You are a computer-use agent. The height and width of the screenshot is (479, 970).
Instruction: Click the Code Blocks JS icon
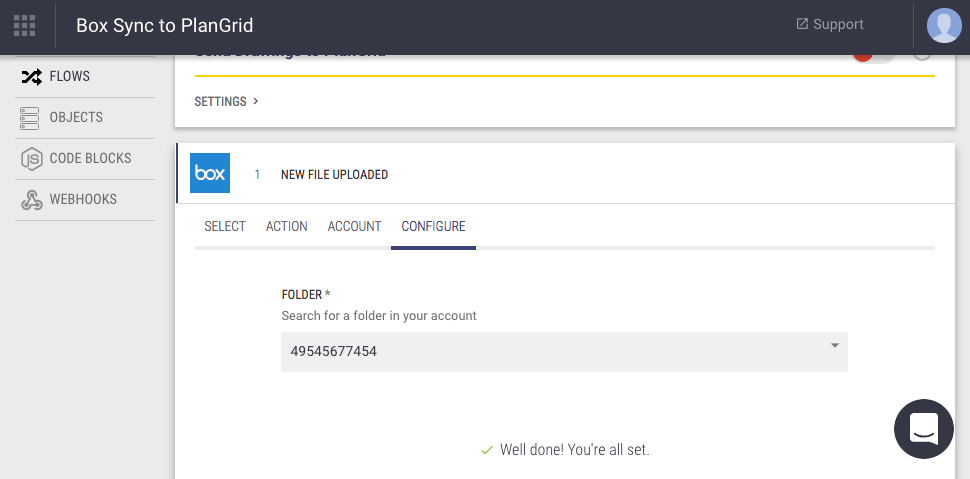[x=31, y=159]
